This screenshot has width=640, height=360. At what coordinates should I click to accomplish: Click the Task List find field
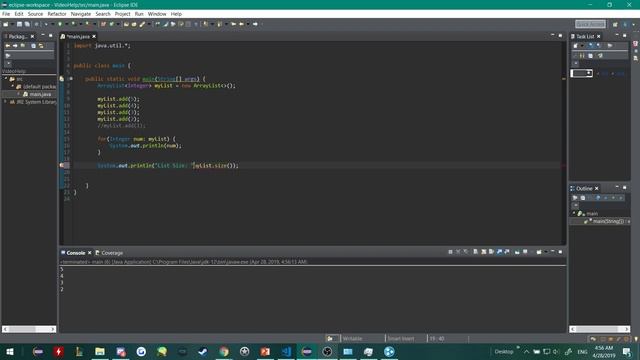point(581,73)
